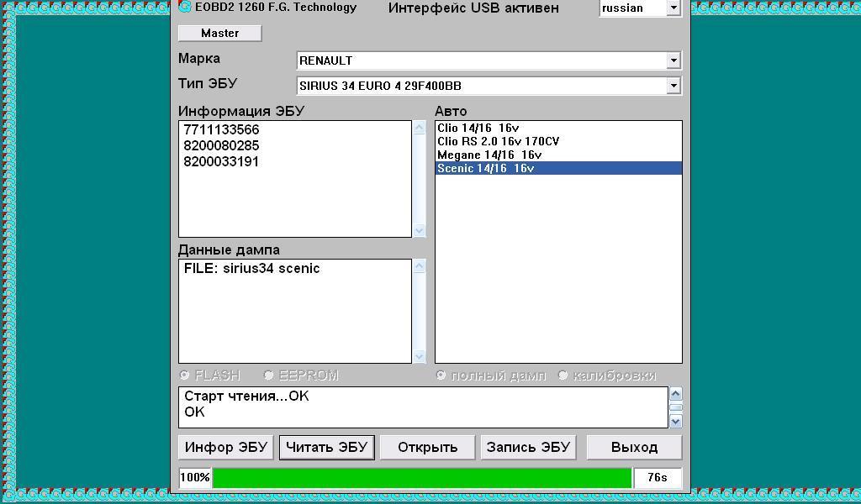Viewport: 861px width, 504px height.
Task: Click the Открыть button
Action: click(x=427, y=447)
